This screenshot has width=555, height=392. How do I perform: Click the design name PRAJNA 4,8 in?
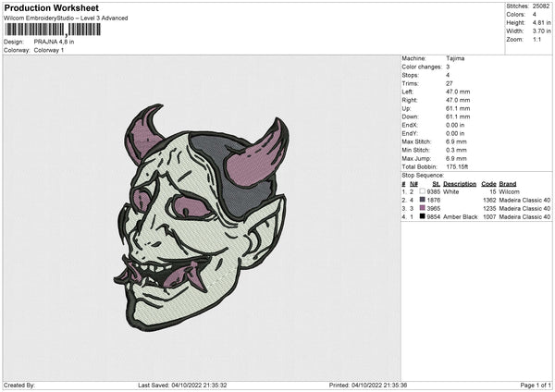(56, 42)
